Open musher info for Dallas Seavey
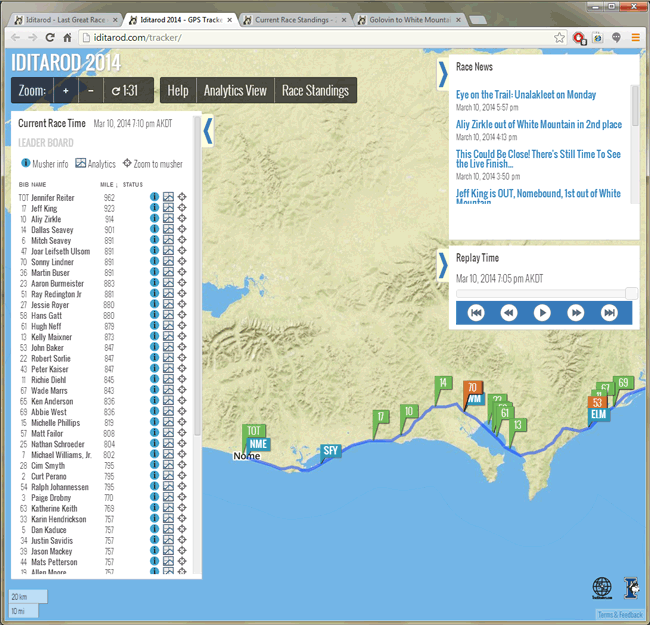 click(154, 229)
